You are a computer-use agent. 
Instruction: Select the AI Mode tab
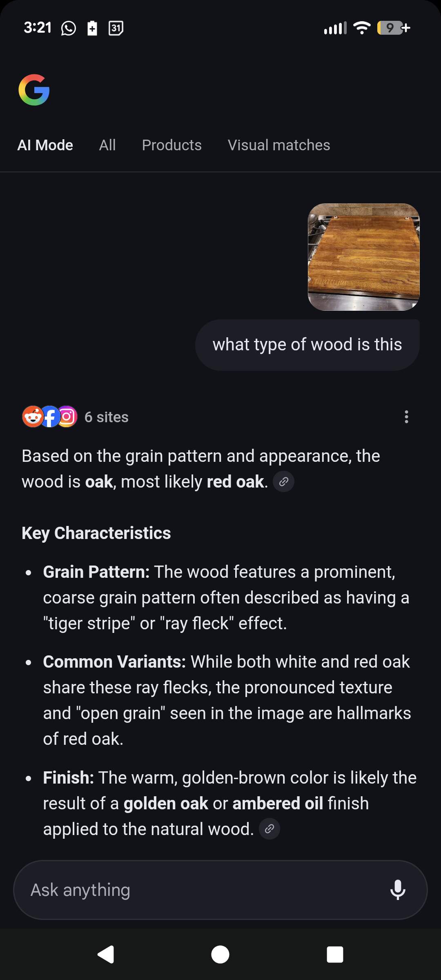coord(45,145)
